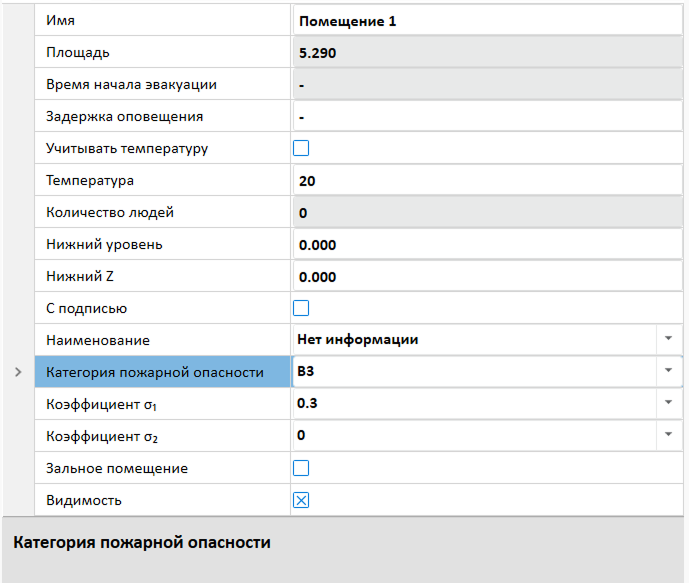This screenshot has width=689, height=583.
Task: Click the Задержка оповещения value field
Action: 487,117
